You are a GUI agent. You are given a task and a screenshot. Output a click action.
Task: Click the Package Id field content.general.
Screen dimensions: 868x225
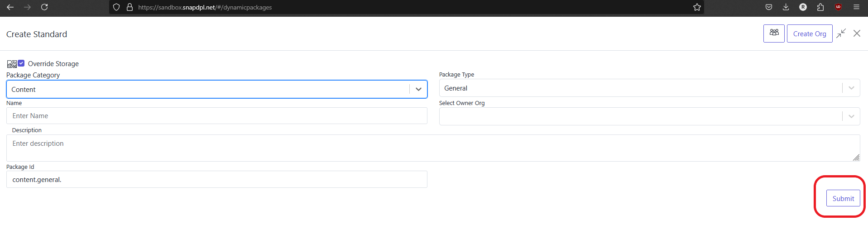(217, 179)
